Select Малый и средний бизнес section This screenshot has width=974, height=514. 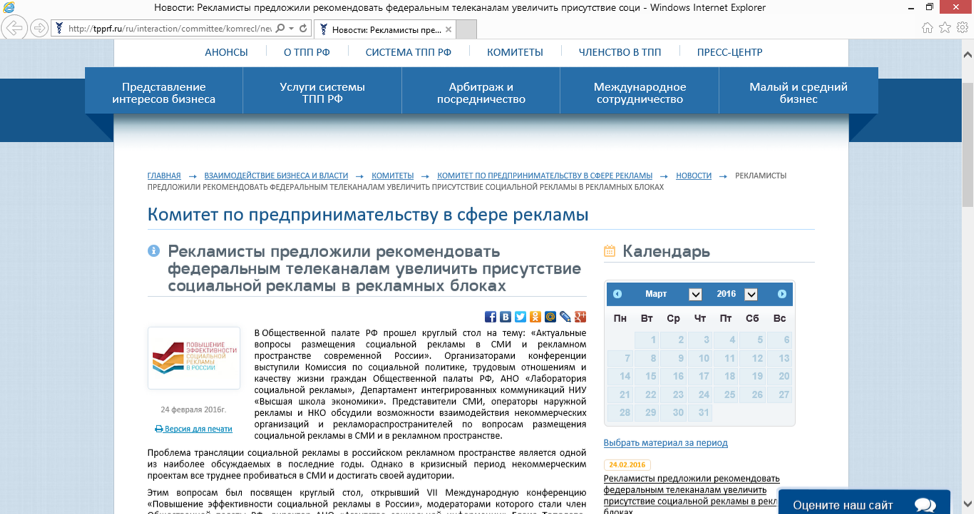[798, 91]
